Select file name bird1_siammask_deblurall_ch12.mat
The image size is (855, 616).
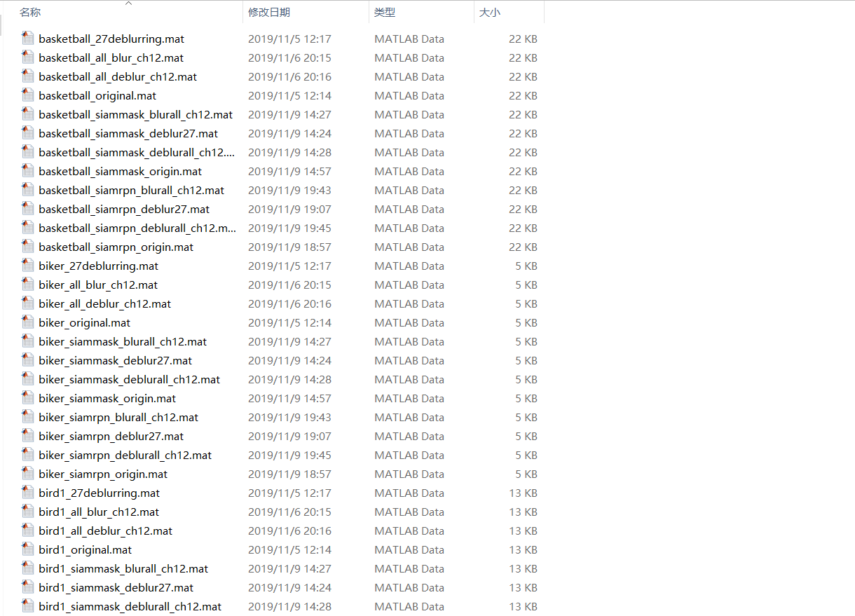[x=130, y=606]
